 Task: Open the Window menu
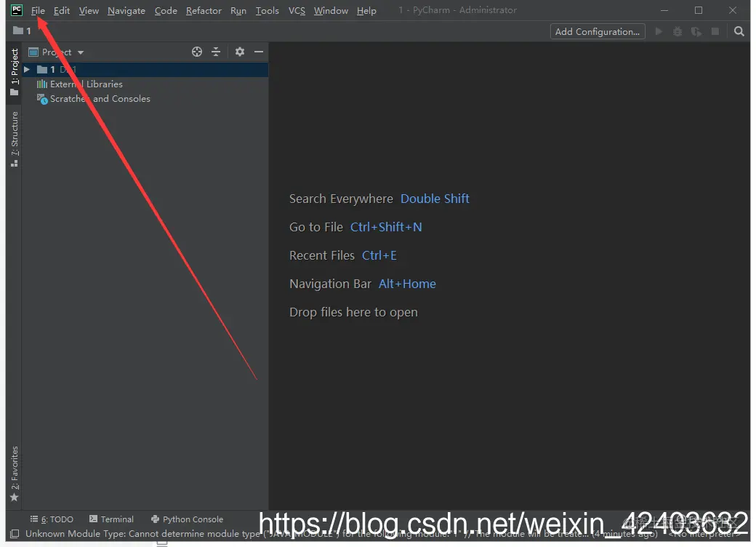[x=331, y=11]
